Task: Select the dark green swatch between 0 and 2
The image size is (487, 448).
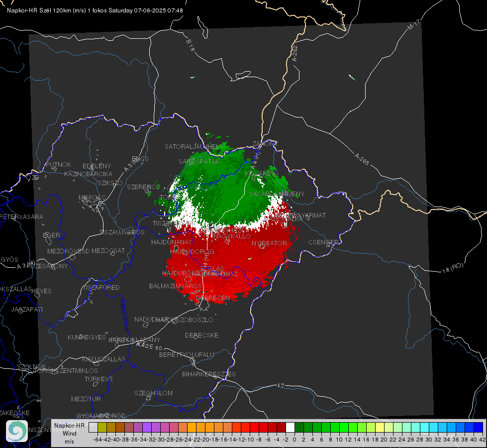Action: 299,427
